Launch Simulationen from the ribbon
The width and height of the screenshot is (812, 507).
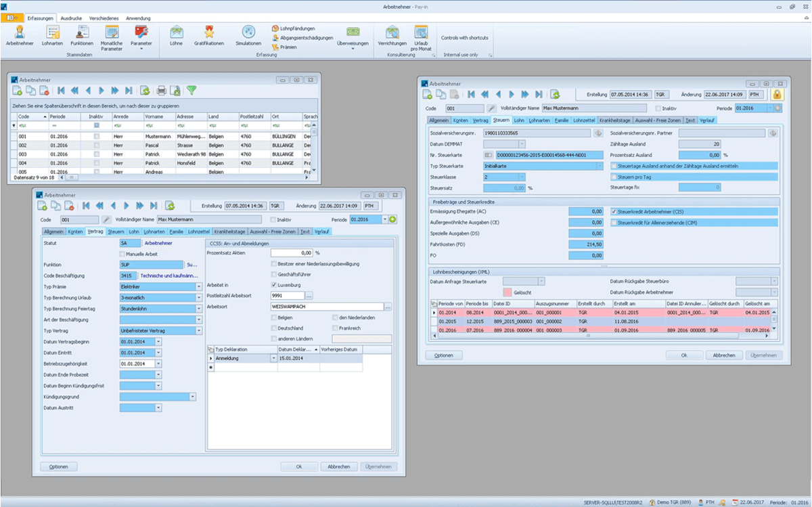(248, 34)
